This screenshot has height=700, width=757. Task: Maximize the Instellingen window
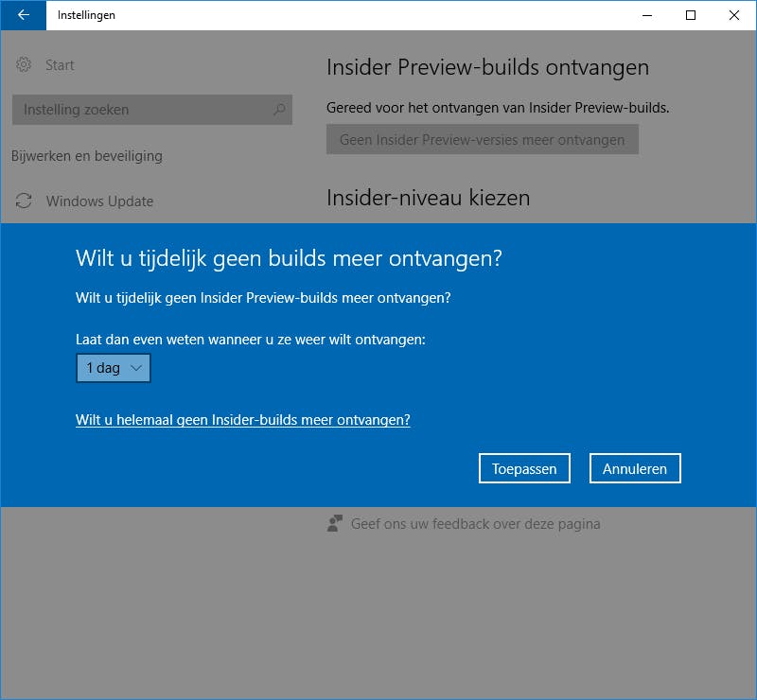tap(691, 15)
